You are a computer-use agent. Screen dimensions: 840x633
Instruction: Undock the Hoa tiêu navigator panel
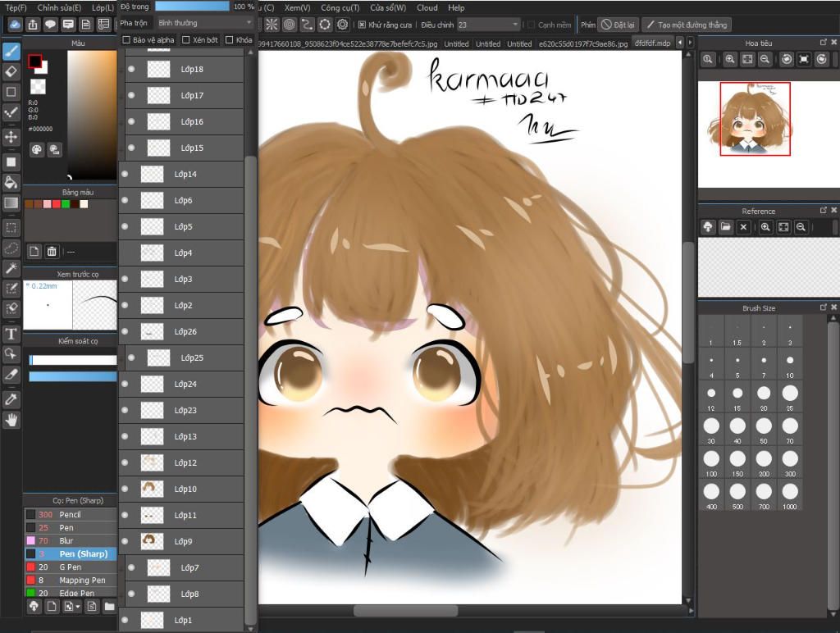(x=823, y=43)
